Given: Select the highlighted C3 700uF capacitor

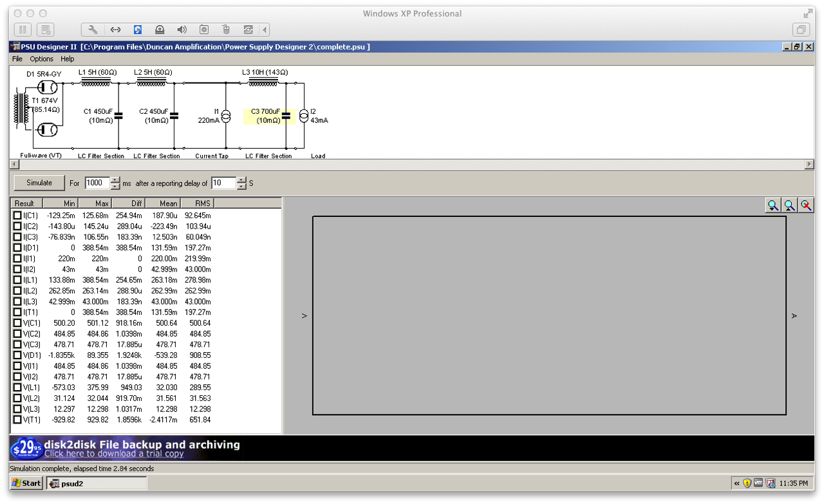Looking at the screenshot, I should click(x=270, y=116).
